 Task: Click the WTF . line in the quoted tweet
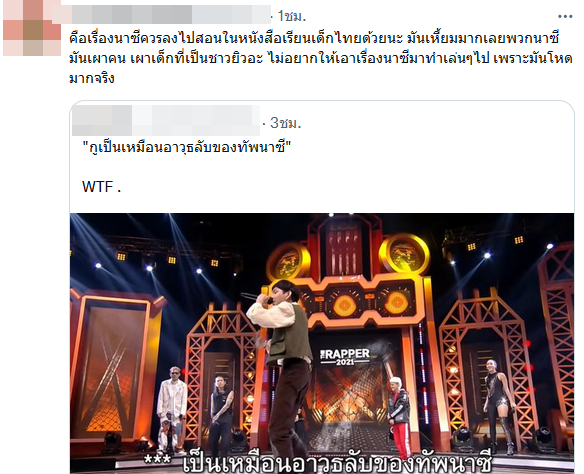point(101,187)
